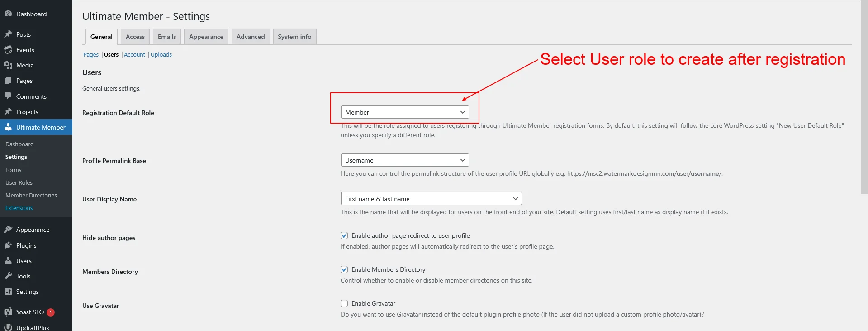Open the Profile Permalink Base dropdown
Screen dimensions: 868x331
click(x=404, y=160)
